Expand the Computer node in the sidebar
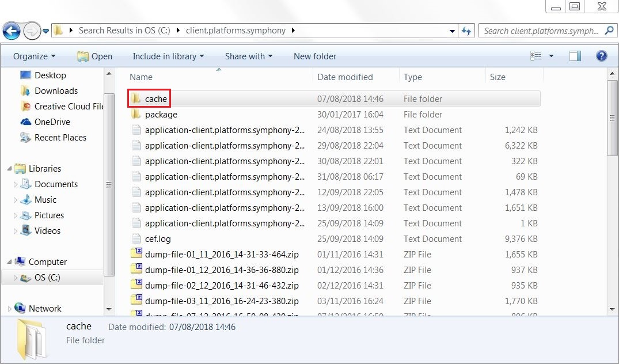The image size is (619, 364). tap(10, 261)
